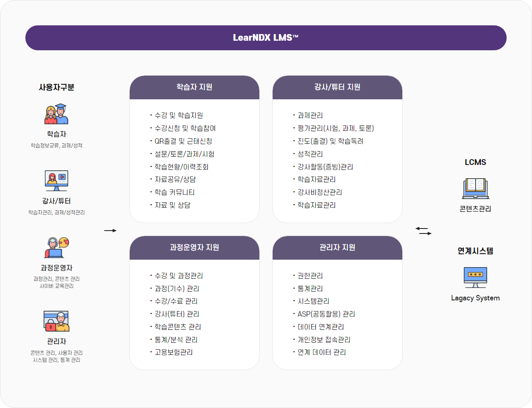Select the 사용자구분 heading text
This screenshot has height=408, width=532.
point(55,87)
